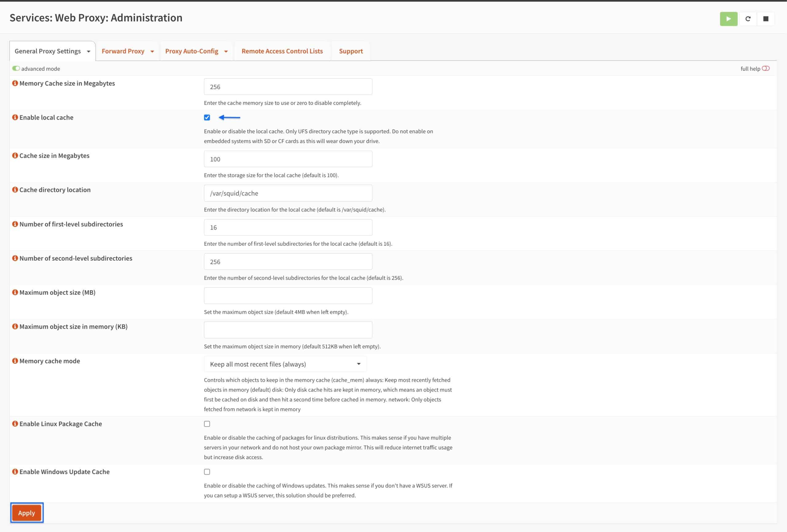The width and height of the screenshot is (787, 532).
Task: Click the info icon beside Memory Cache size
Action: (x=15, y=83)
